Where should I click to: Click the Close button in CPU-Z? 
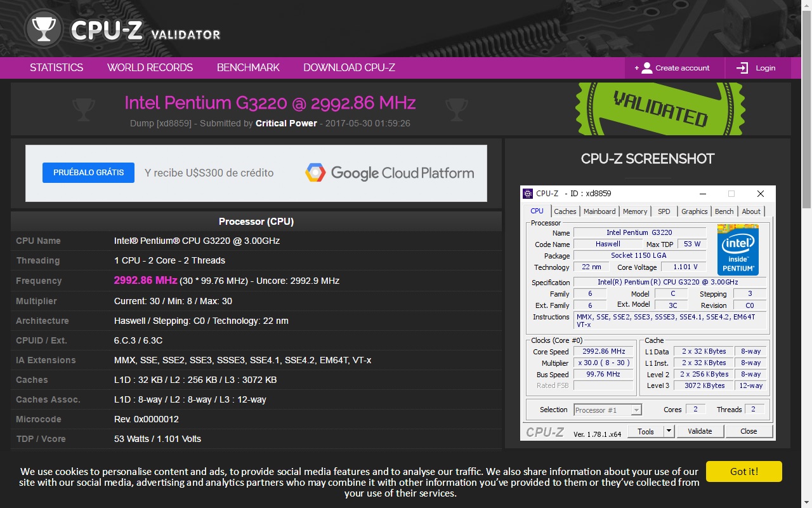[749, 431]
